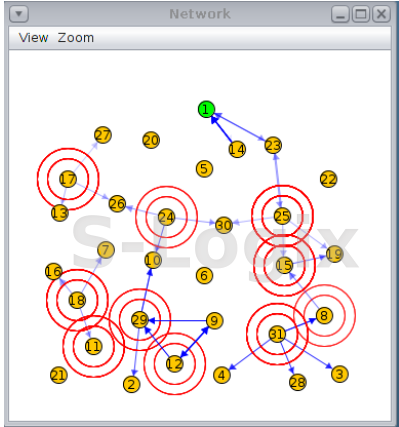
Task: Close the Network window
Action: tap(381, 14)
